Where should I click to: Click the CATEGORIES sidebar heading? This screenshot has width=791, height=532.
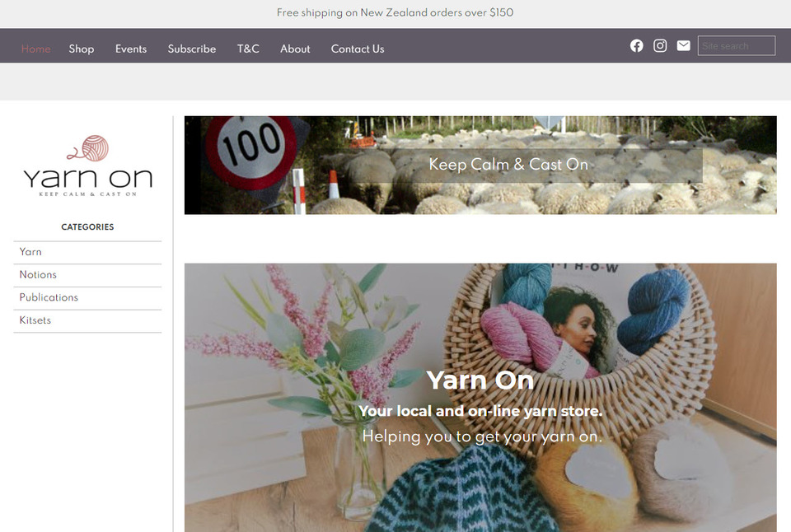pos(87,227)
